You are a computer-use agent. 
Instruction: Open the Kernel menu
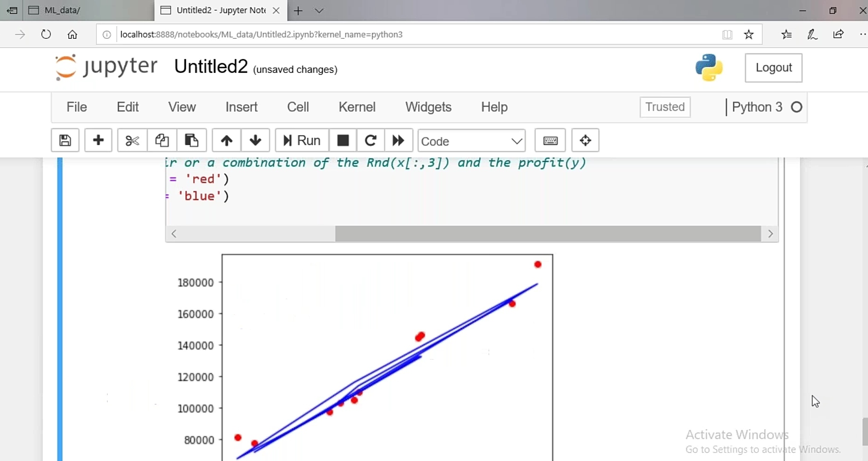point(357,107)
